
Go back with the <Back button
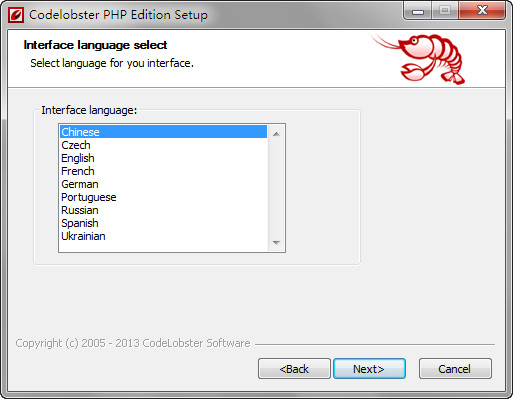294,369
